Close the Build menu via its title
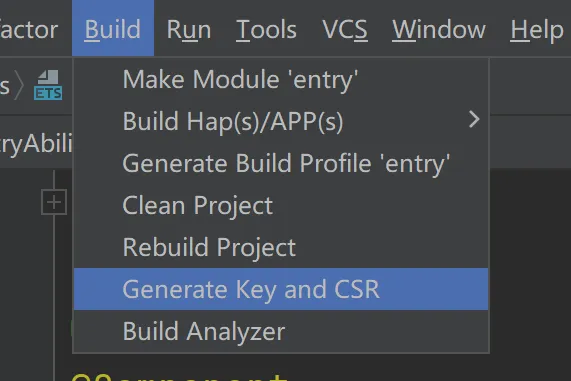571x381 pixels. [113, 28]
